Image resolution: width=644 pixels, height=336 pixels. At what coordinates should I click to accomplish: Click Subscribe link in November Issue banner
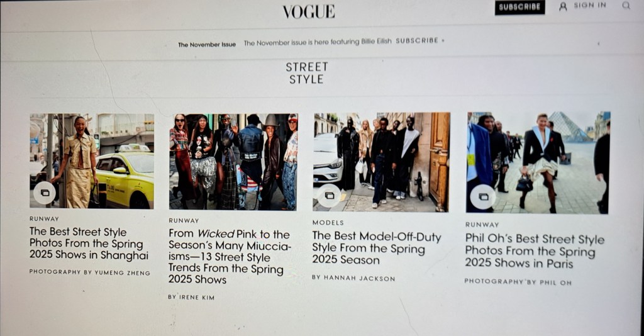tap(419, 41)
